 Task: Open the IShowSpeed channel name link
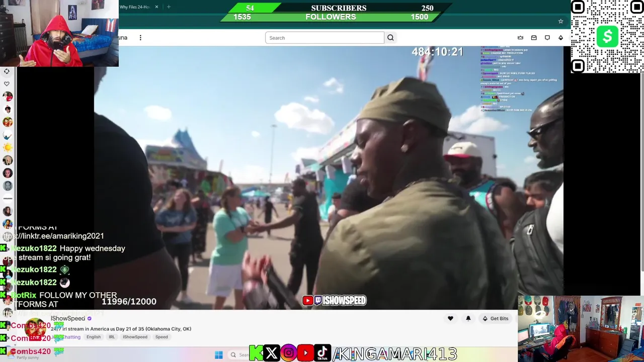pos(67,318)
